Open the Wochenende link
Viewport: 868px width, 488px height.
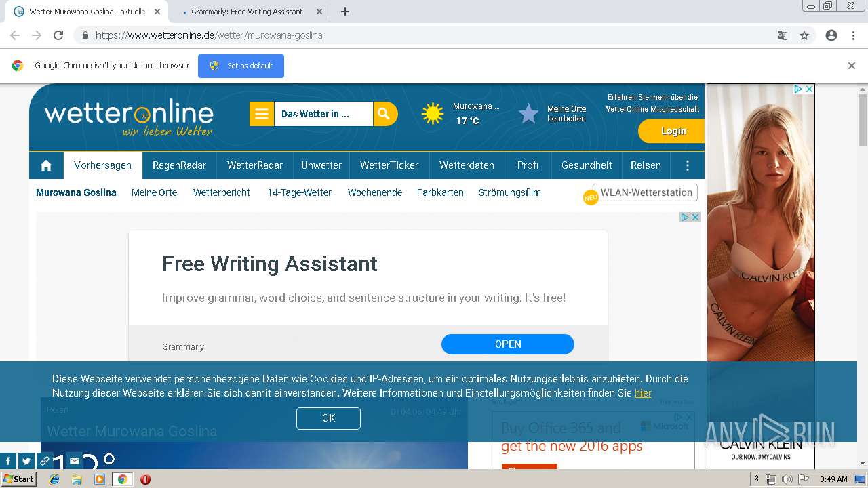point(375,192)
